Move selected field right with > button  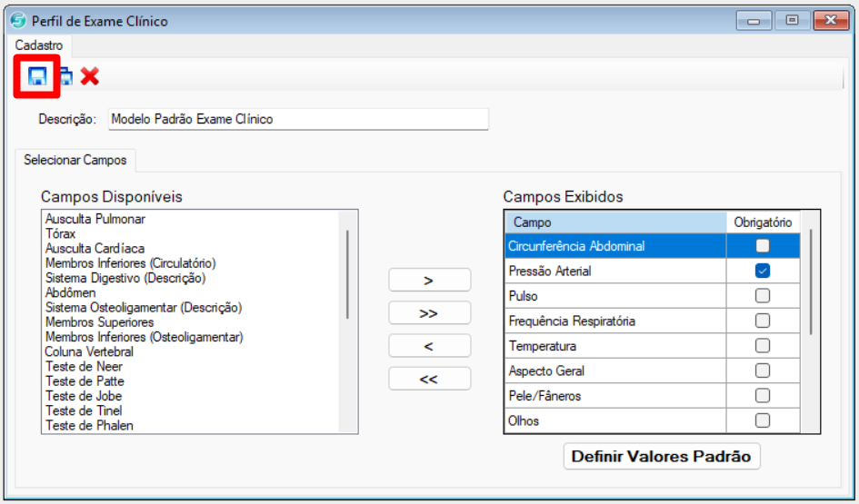click(429, 281)
